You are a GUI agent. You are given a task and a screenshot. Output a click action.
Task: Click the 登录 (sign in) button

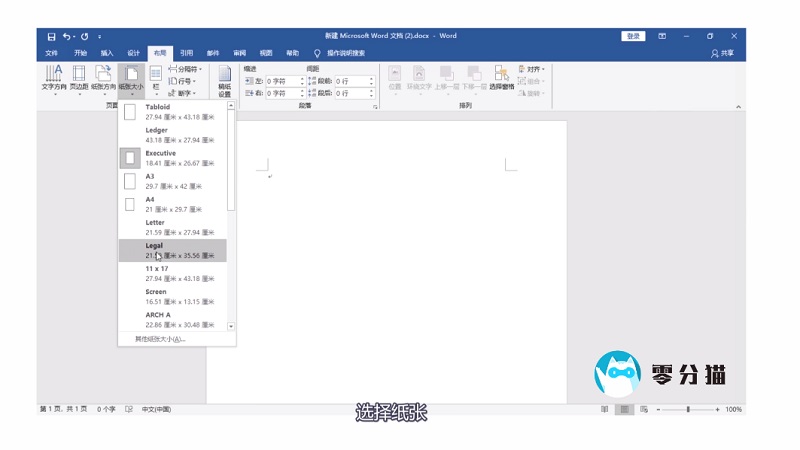click(633, 36)
